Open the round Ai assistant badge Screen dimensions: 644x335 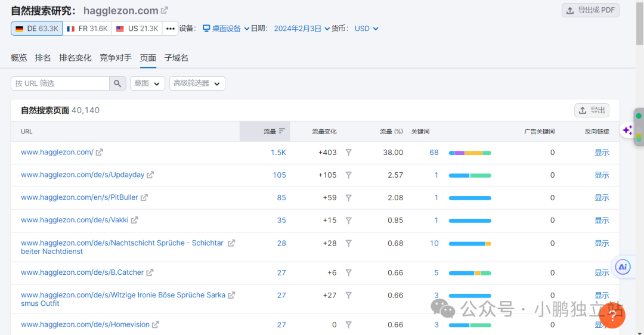click(623, 267)
